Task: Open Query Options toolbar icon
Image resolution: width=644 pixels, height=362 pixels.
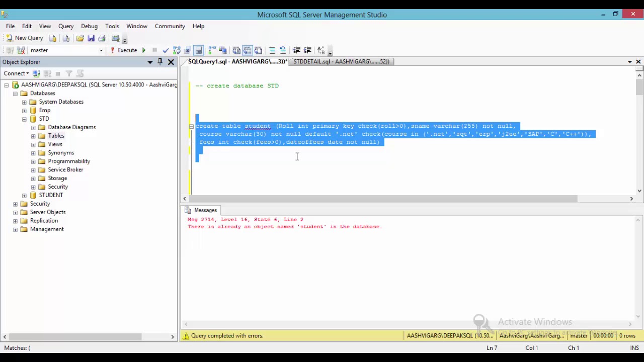Action: coord(188,50)
